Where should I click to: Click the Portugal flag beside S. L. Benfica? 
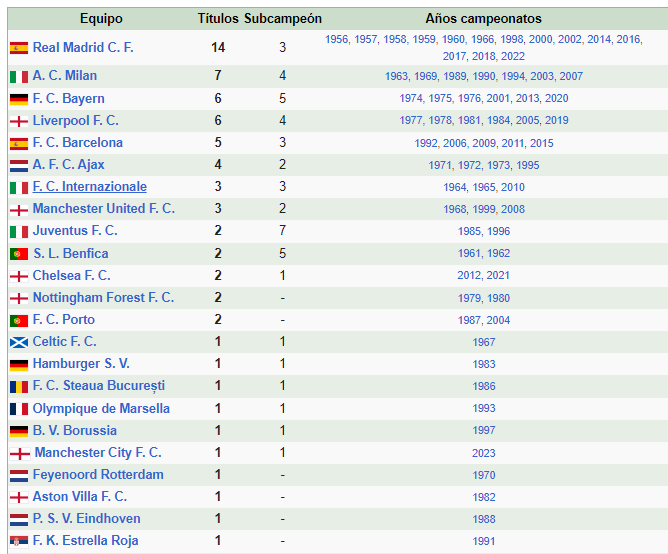tap(19, 254)
